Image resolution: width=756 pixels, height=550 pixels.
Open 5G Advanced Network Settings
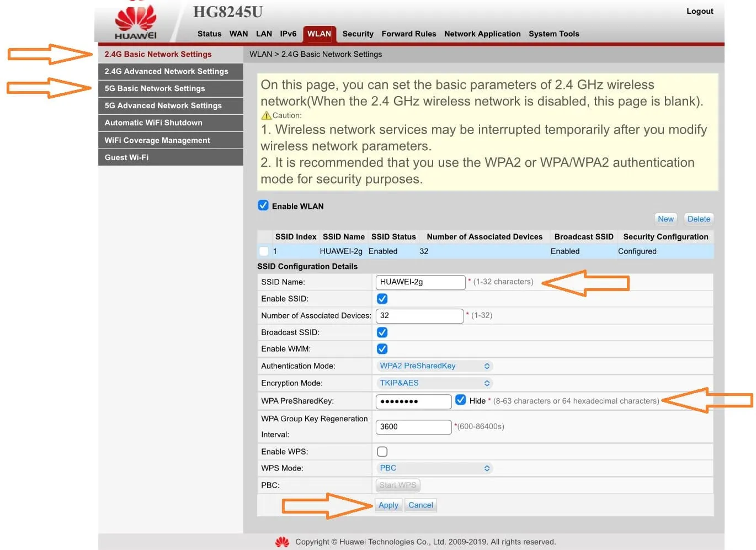pyautogui.click(x=171, y=105)
